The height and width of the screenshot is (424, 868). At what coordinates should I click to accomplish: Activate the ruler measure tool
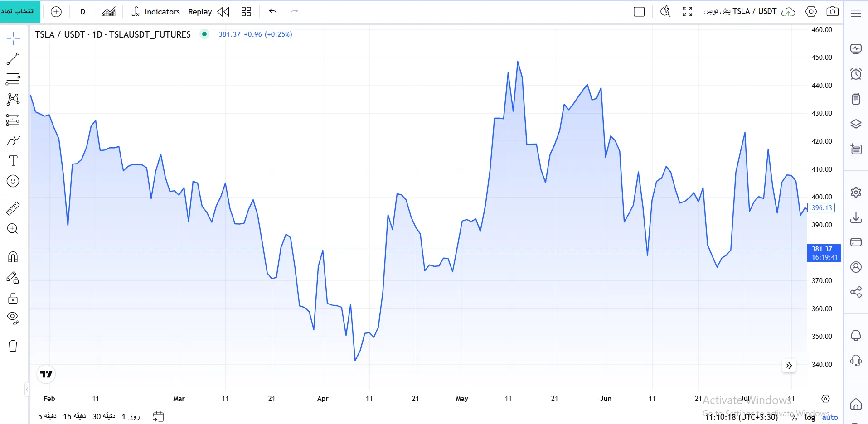click(x=13, y=208)
